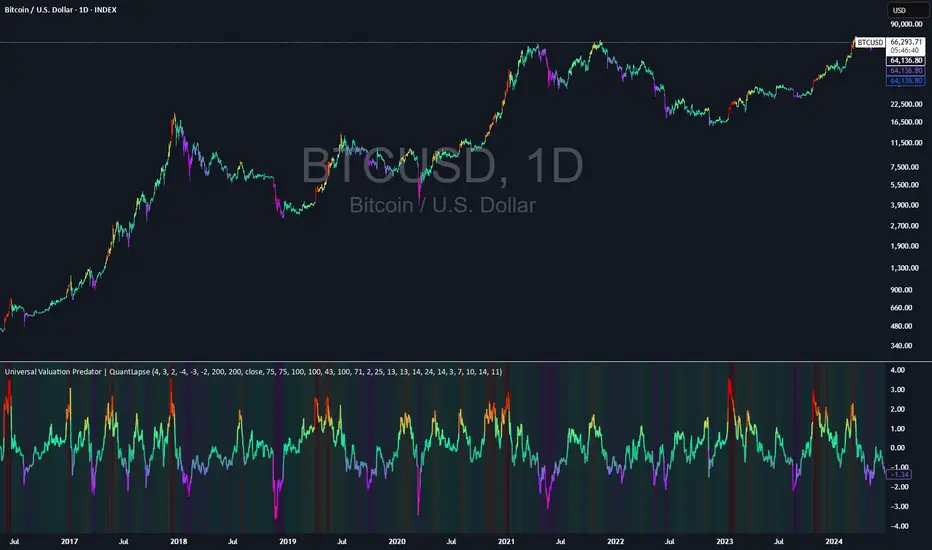Click the 2019 label on time axis
Image resolution: width=932 pixels, height=550 pixels.
pyautogui.click(x=288, y=542)
